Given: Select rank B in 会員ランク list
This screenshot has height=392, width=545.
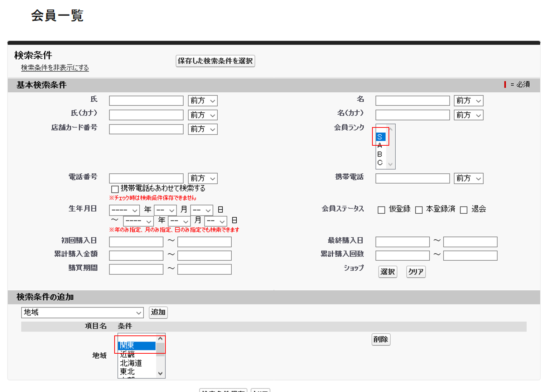Looking at the screenshot, I should 380,154.
